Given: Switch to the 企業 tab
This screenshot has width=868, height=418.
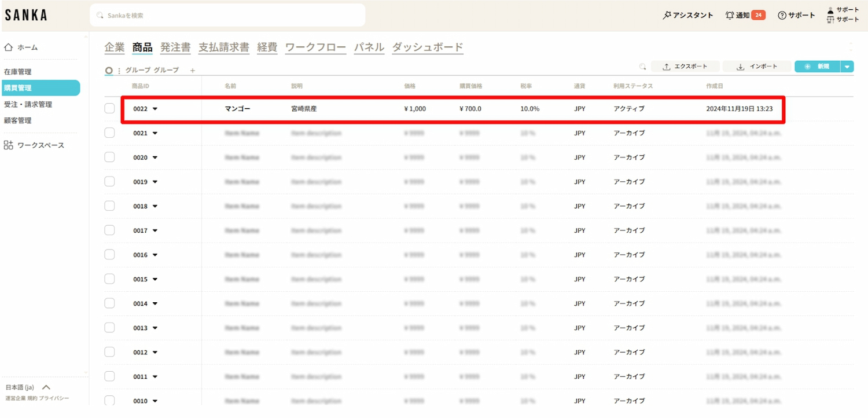Looking at the screenshot, I should pyautogui.click(x=115, y=47).
